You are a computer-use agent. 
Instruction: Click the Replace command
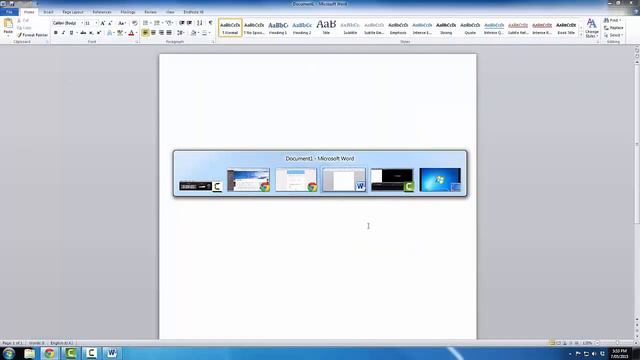tap(613, 28)
